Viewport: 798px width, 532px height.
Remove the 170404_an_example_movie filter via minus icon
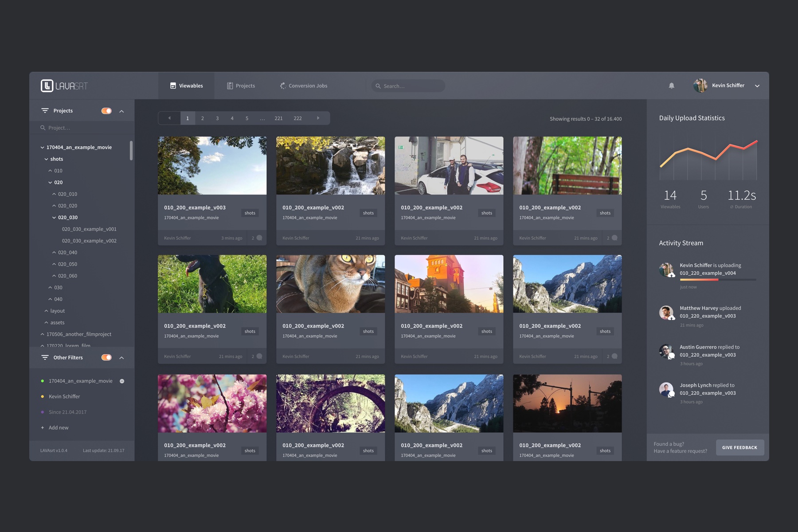[122, 381]
